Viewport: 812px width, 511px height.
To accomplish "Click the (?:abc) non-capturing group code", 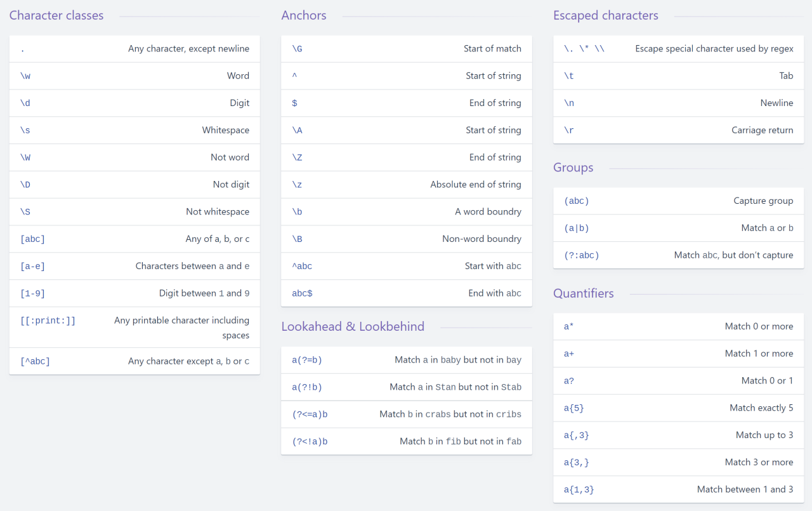I will pos(581,255).
